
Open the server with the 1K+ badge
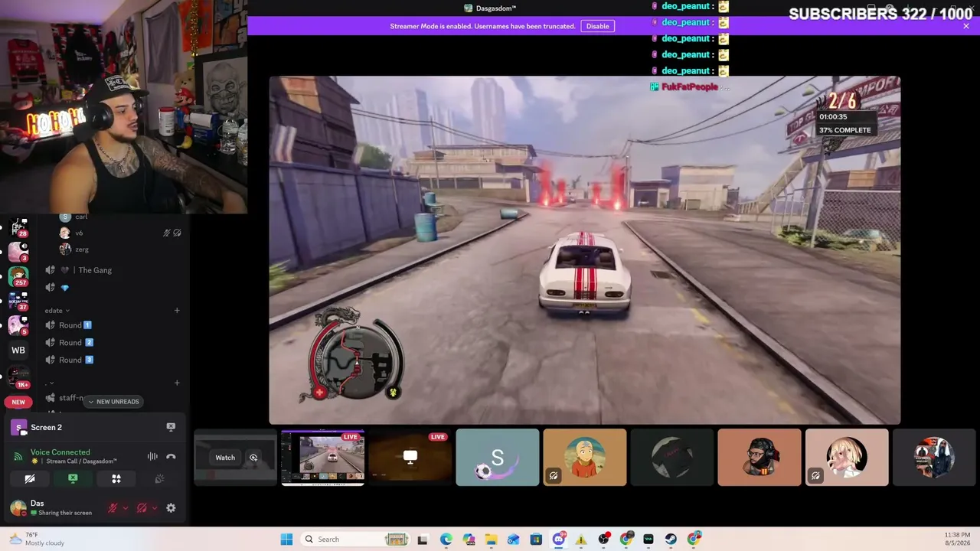point(18,377)
